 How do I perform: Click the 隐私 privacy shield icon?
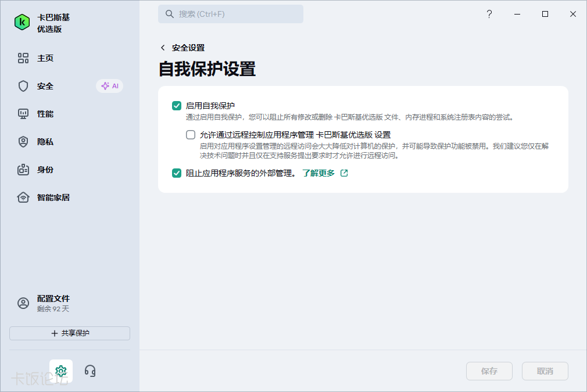pos(23,142)
